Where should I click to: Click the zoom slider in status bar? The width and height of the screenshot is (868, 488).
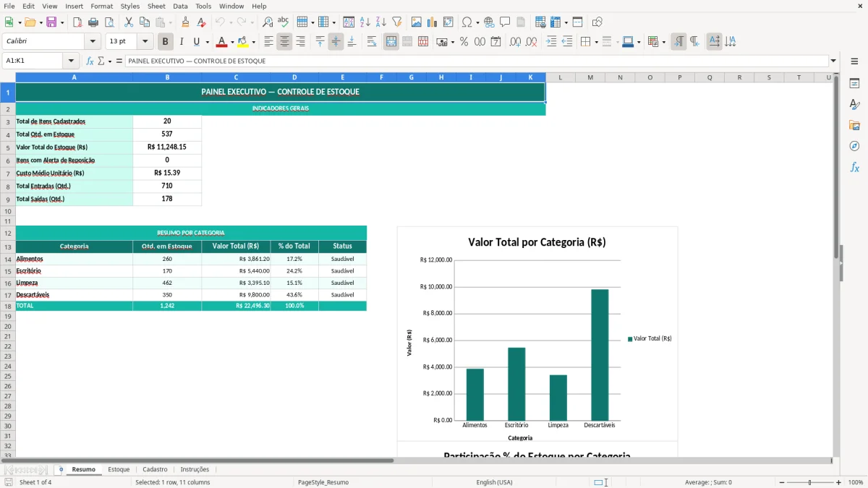(x=810, y=482)
